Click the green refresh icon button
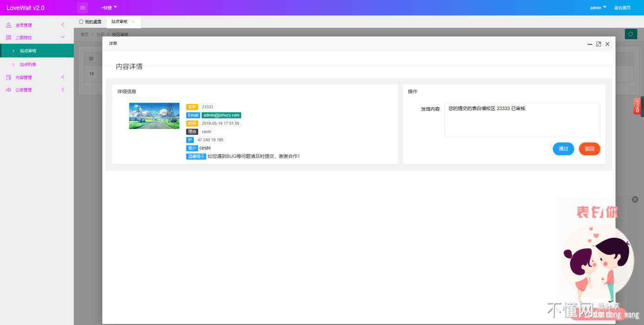This screenshot has height=325, width=644. (x=631, y=34)
